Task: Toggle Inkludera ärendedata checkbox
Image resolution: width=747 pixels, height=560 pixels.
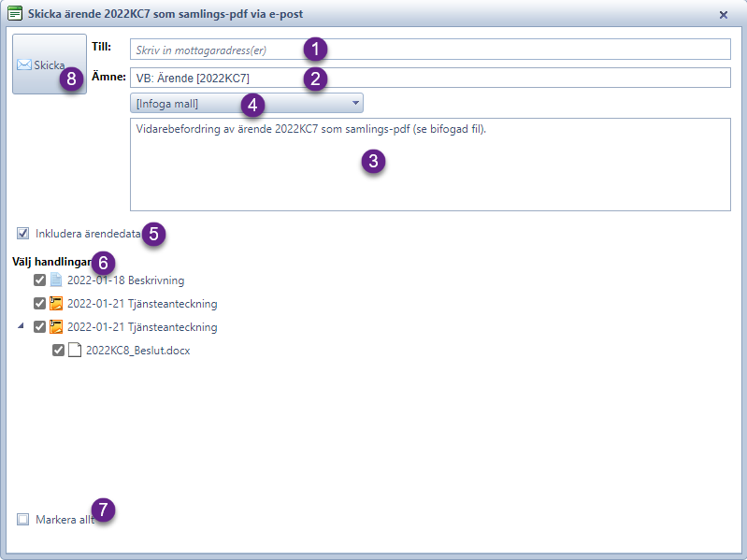Action: tap(22, 234)
